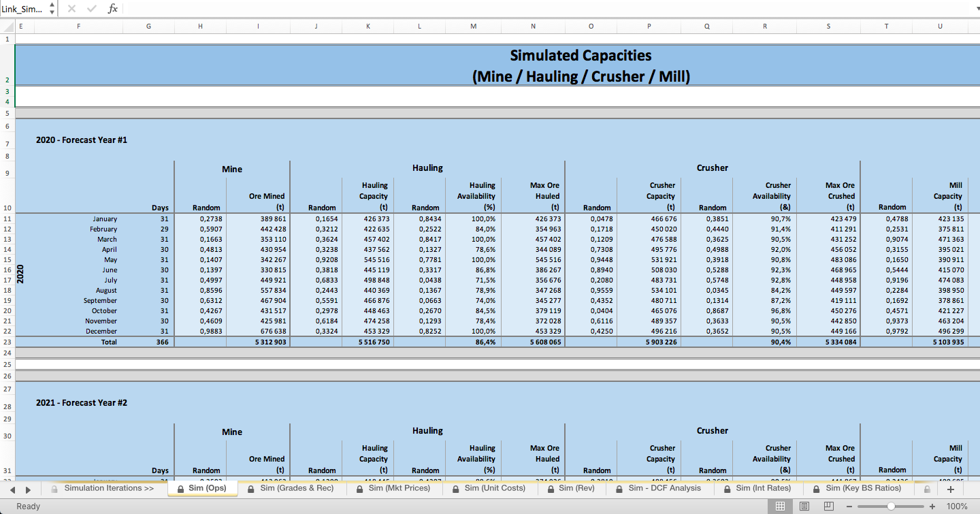
Task: Click the Crusher header in 2020 block
Action: click(x=713, y=167)
